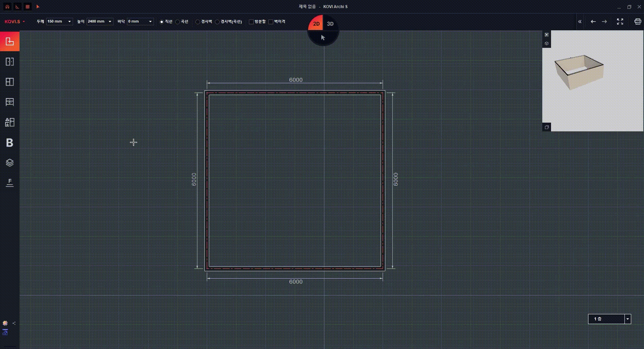Enable the 방분할 checkbox
Screen dimensions: 644x349
tap(251, 22)
